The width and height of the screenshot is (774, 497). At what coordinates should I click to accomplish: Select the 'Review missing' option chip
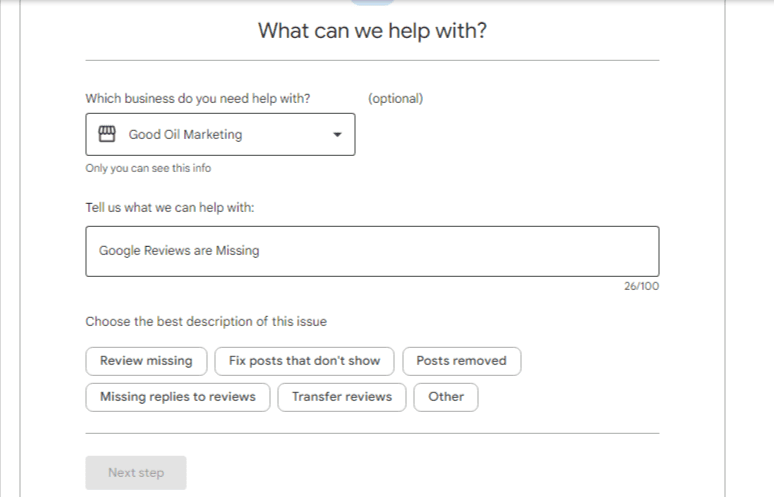click(146, 361)
